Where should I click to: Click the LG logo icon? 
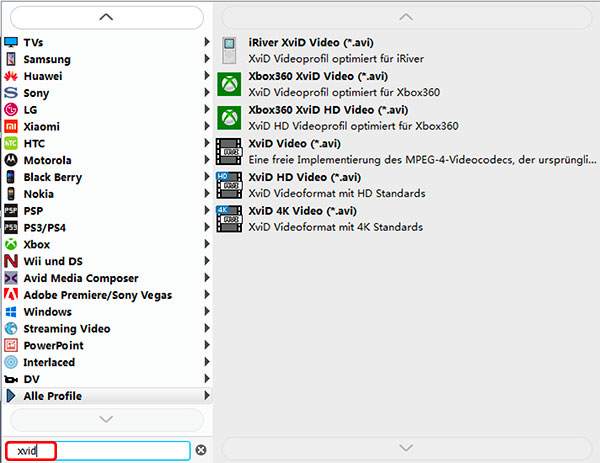click(11, 109)
